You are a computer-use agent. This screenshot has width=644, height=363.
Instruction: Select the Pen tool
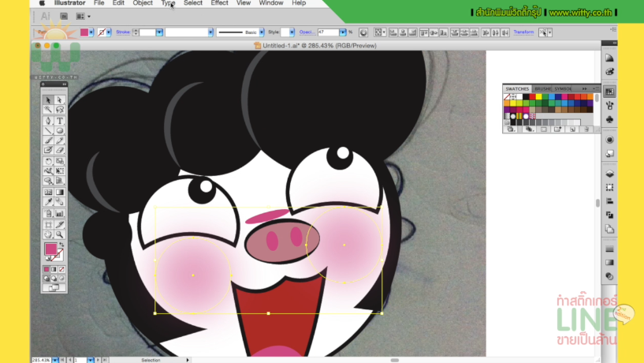[x=48, y=121]
